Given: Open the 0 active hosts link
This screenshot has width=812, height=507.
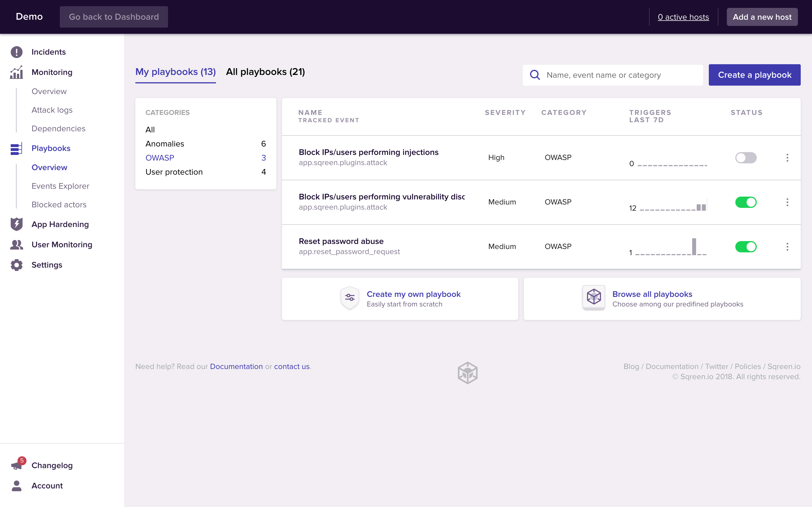Looking at the screenshot, I should click(x=683, y=17).
